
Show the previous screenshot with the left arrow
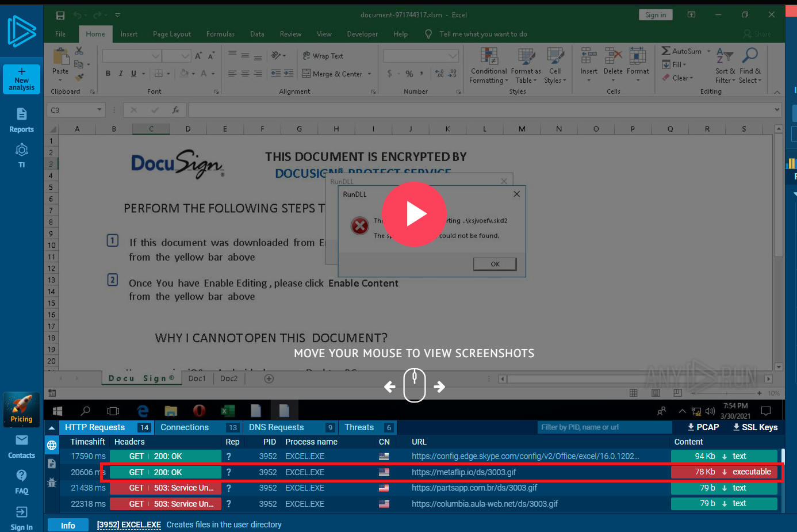(390, 386)
